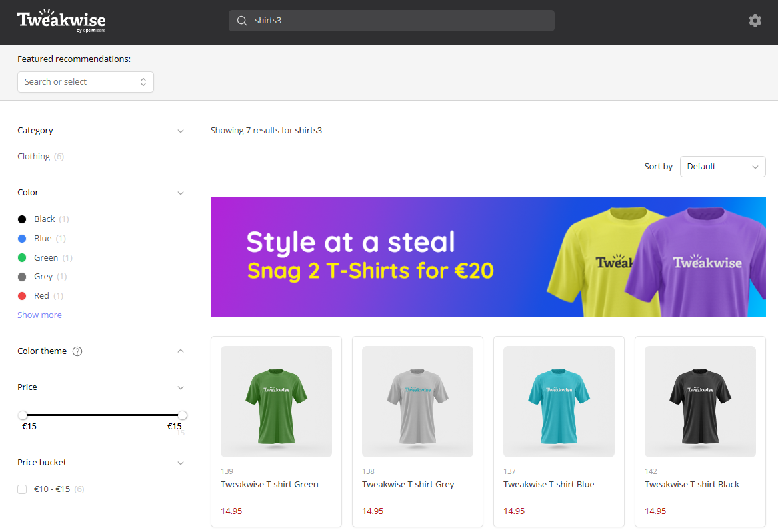This screenshot has width=778, height=532.
Task: Click product number 138
Action: 368,471
